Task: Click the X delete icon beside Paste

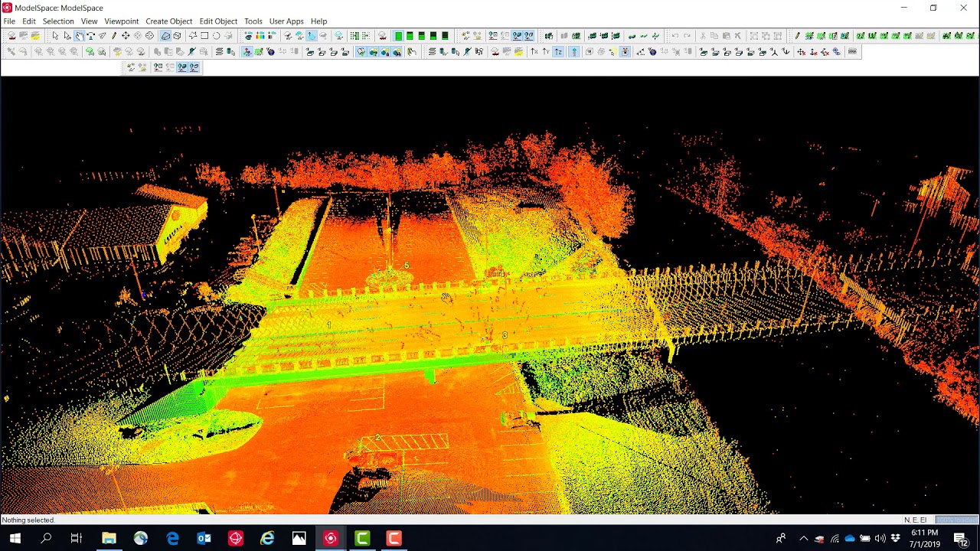Action: click(738, 36)
